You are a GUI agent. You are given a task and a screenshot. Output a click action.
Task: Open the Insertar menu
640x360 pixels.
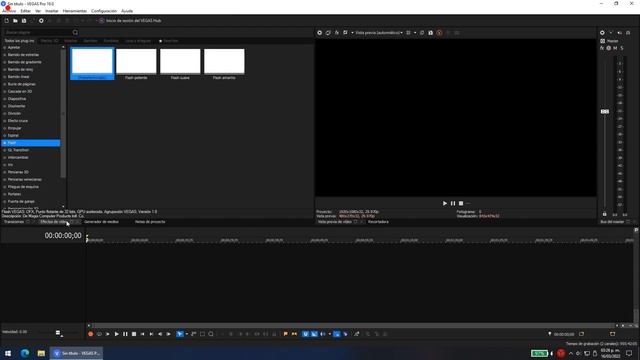(x=51, y=11)
